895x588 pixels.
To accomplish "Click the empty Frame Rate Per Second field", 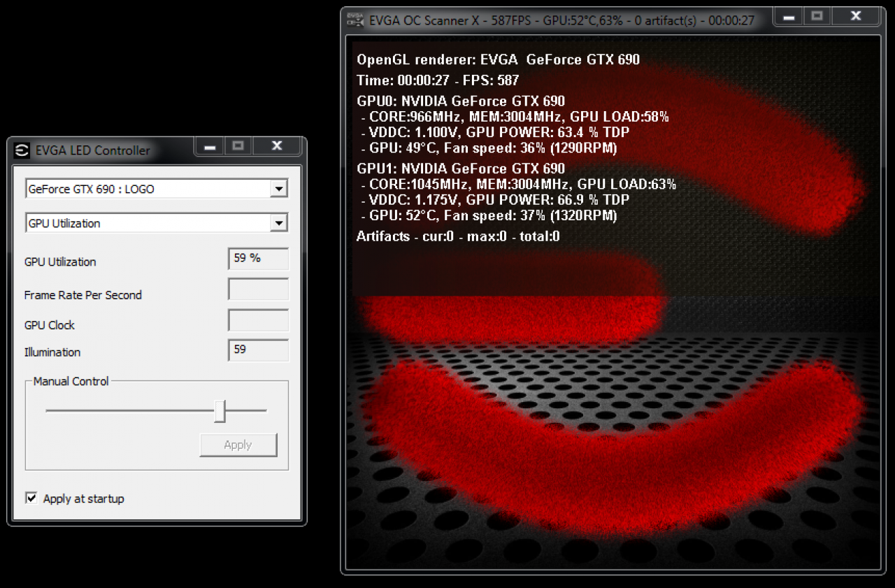I will pyautogui.click(x=259, y=289).
